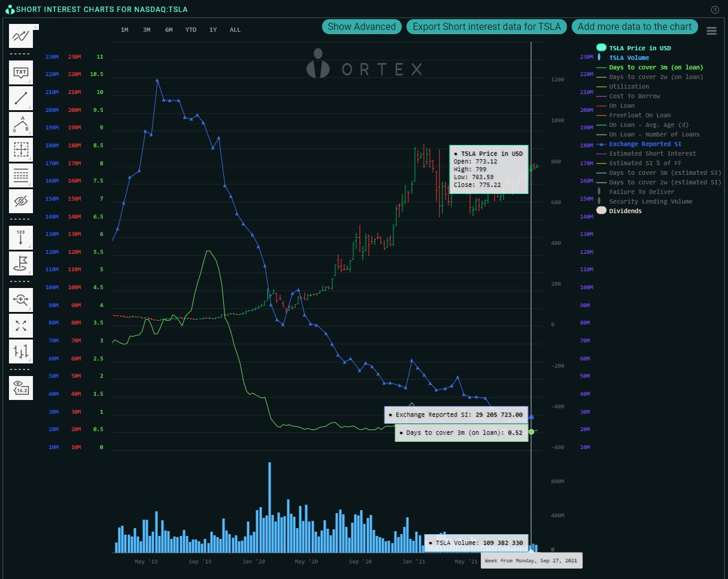Click the fullscreen expand arrows icon
The width and height of the screenshot is (728, 579).
(21, 326)
